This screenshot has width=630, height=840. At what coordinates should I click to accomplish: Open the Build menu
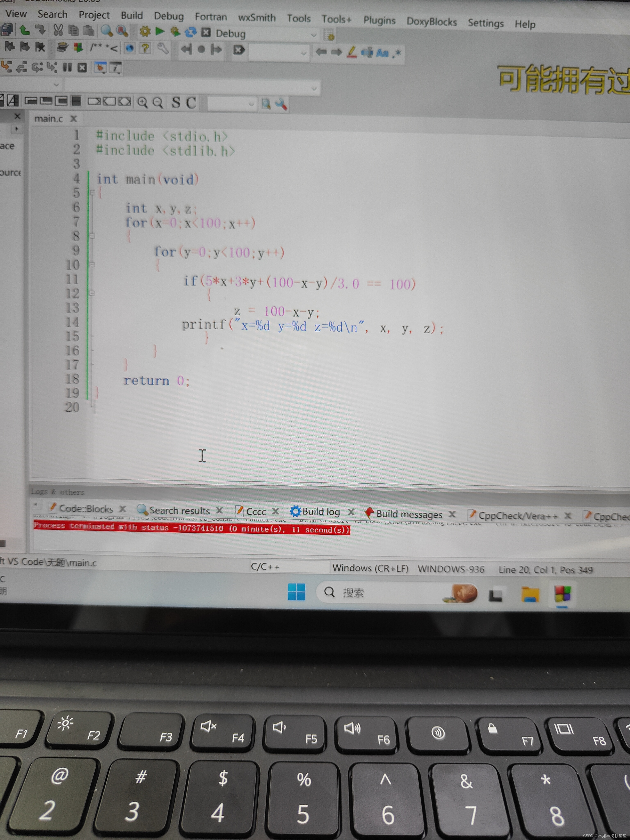click(132, 16)
